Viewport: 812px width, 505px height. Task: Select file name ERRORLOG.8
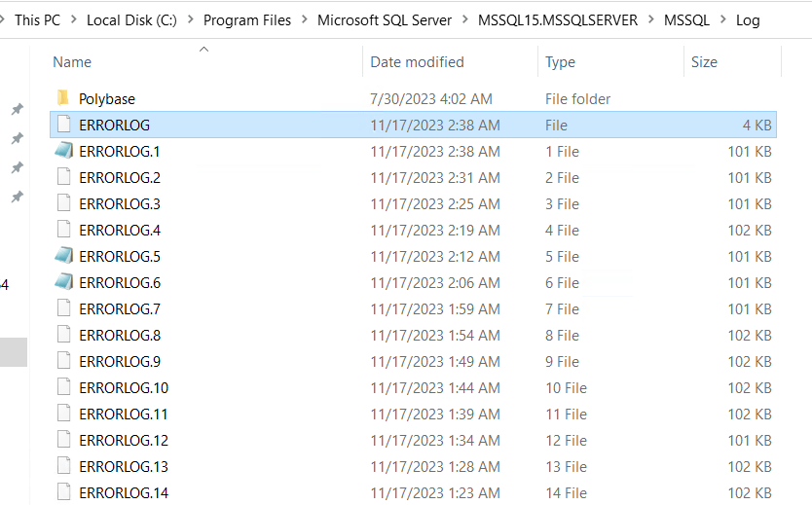[120, 336]
